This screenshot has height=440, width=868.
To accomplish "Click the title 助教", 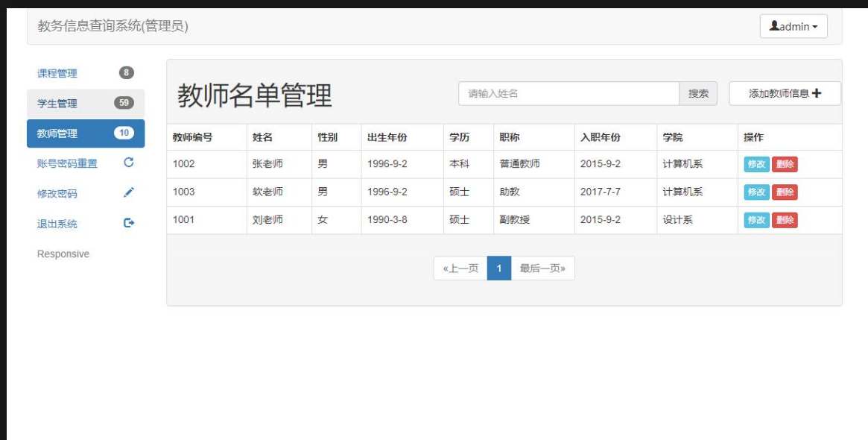I will point(510,192).
